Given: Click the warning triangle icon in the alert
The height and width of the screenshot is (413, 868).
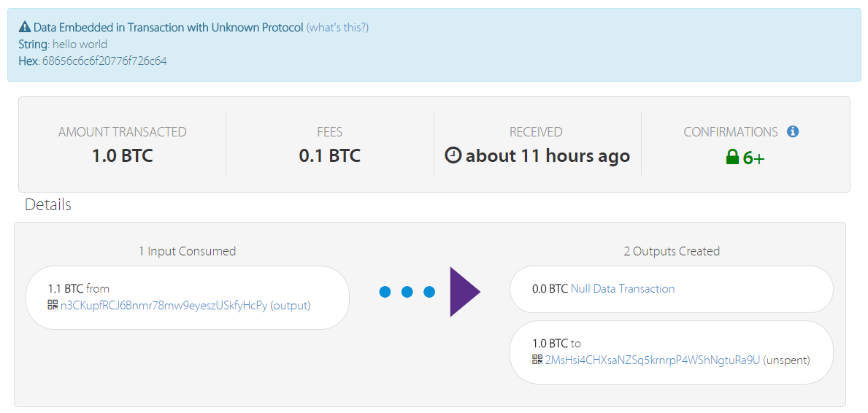Looking at the screenshot, I should coord(25,28).
